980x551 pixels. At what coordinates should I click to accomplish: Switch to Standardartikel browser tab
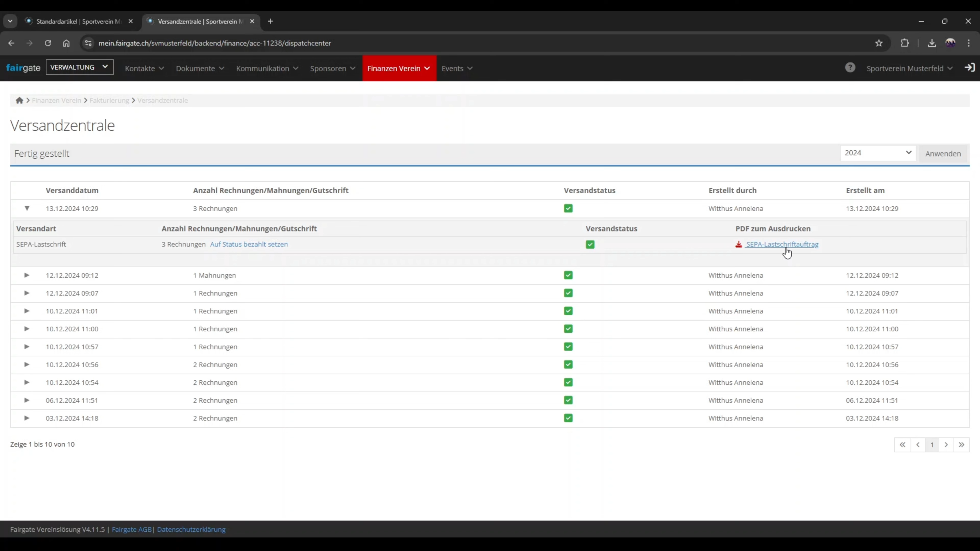point(79,21)
